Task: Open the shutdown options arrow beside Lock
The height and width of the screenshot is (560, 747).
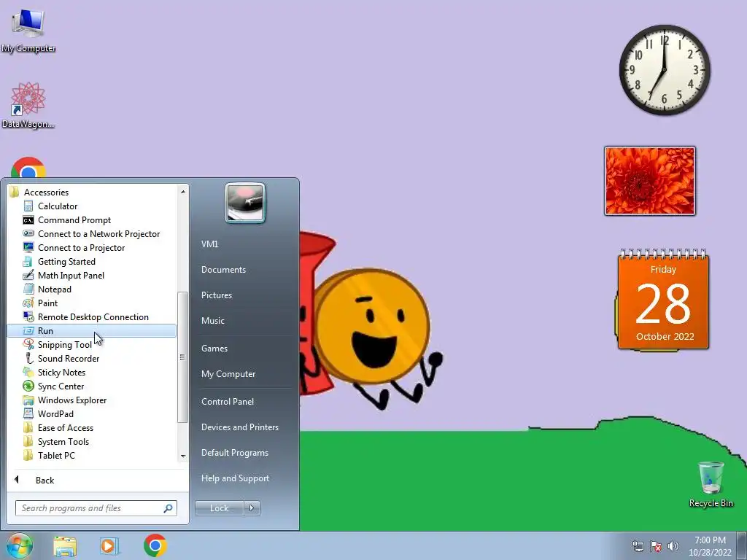Action: (252, 508)
